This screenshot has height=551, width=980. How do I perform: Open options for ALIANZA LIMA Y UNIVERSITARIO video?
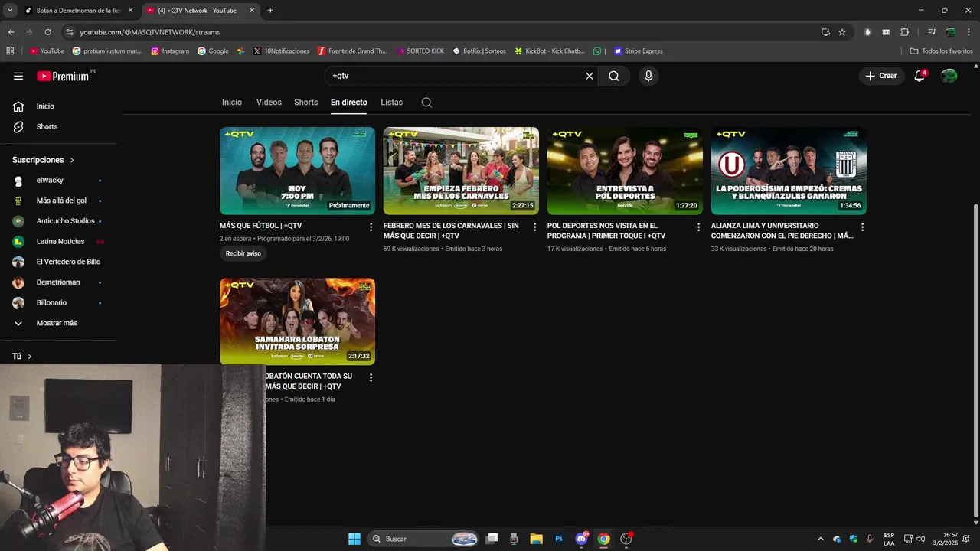(862, 227)
